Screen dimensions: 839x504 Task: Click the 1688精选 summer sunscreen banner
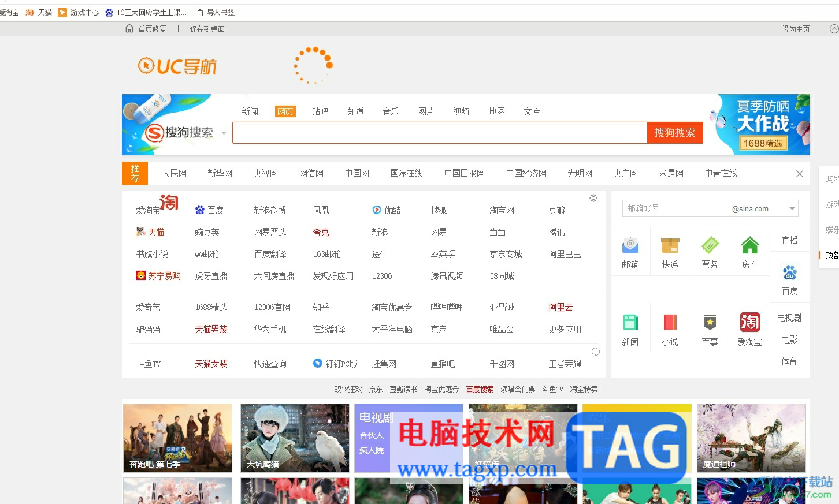[759, 125]
